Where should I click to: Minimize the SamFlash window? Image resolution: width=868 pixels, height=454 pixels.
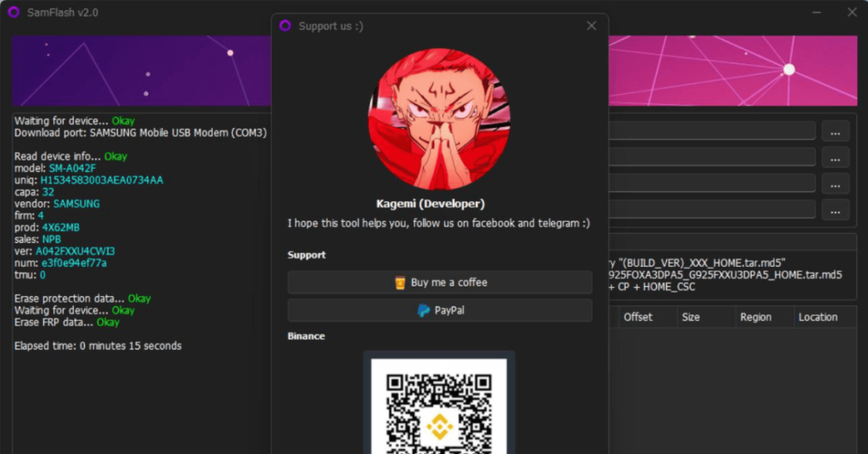816,12
